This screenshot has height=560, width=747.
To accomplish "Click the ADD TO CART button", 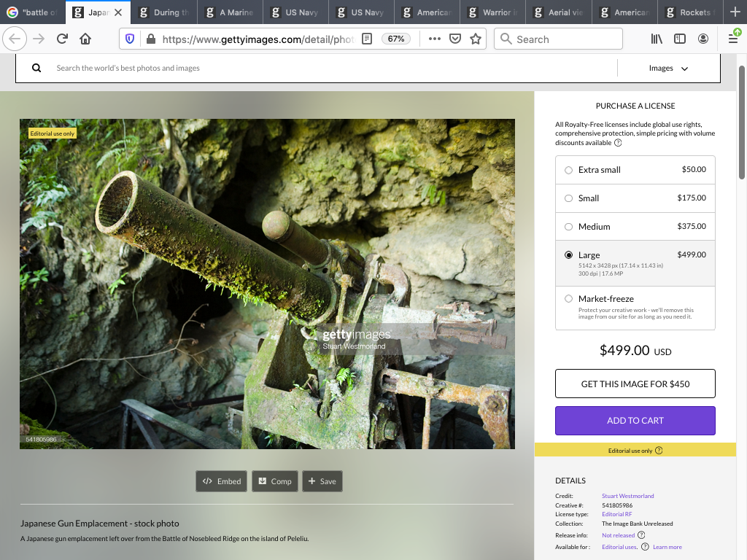I will coord(635,421).
